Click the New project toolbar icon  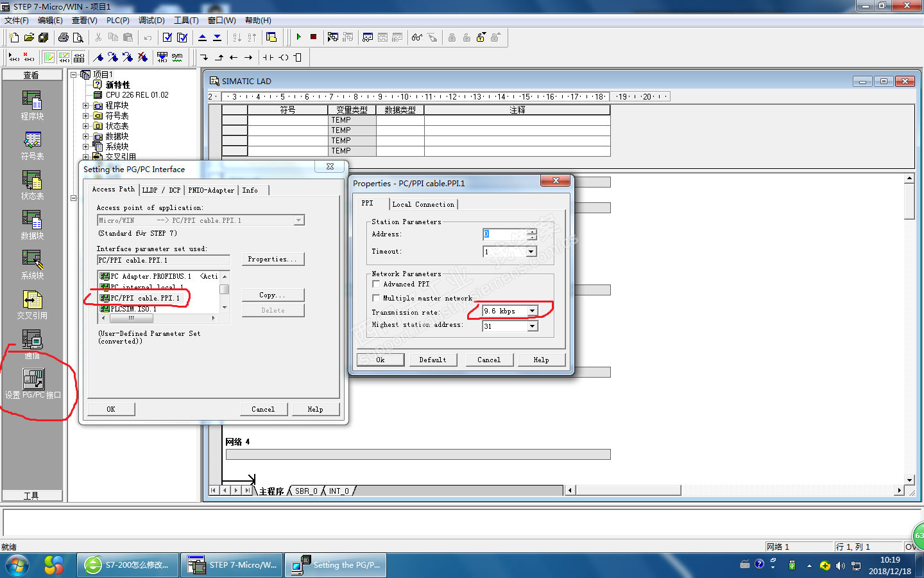(14, 37)
